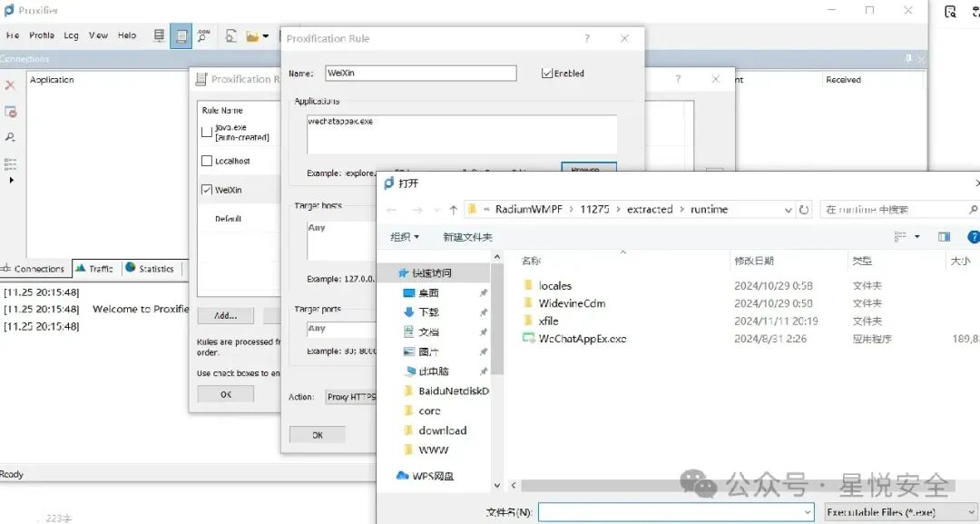Select the xfile folder
The image size is (980, 524).
coord(548,321)
